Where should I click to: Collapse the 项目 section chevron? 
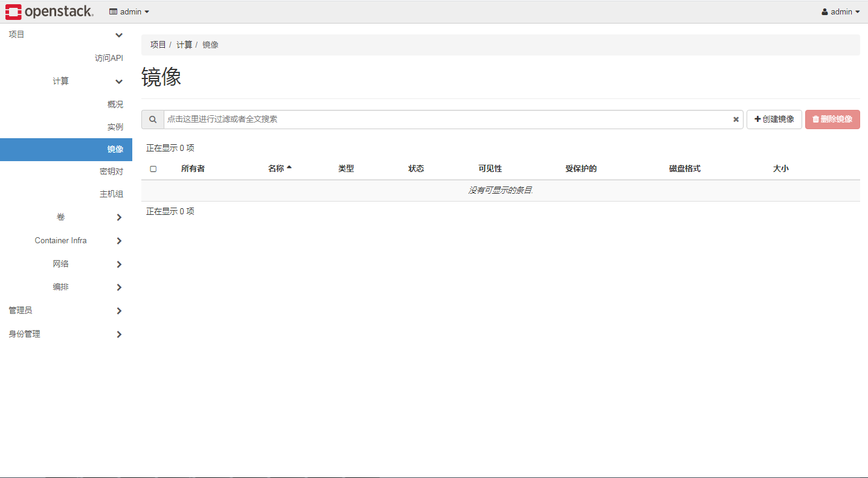click(x=119, y=35)
